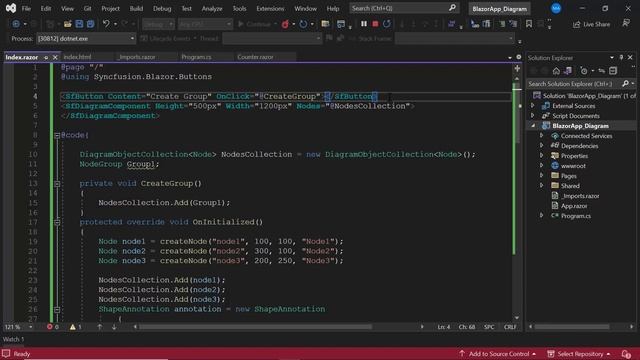Click the notifications bell icon in status bar
640x360 pixels.
[626, 354]
